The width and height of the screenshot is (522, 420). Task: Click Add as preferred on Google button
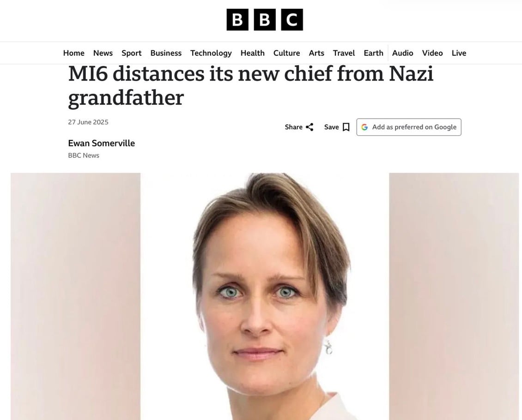coord(409,127)
